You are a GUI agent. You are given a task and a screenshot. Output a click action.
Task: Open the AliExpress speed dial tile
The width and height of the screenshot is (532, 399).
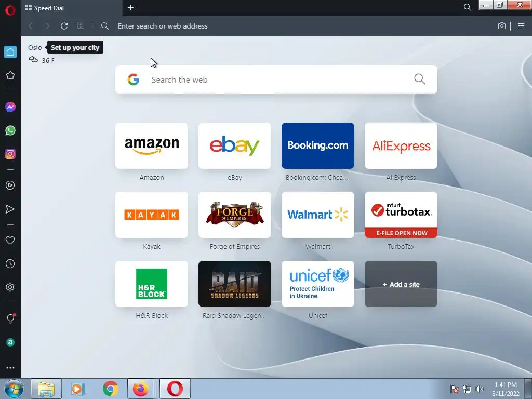(x=401, y=145)
